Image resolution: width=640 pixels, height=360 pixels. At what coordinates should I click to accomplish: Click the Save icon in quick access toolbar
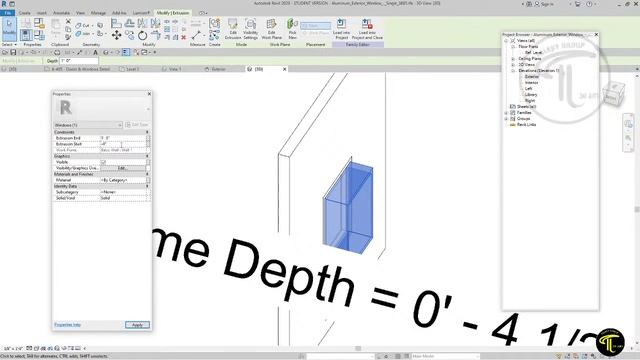point(13,52)
